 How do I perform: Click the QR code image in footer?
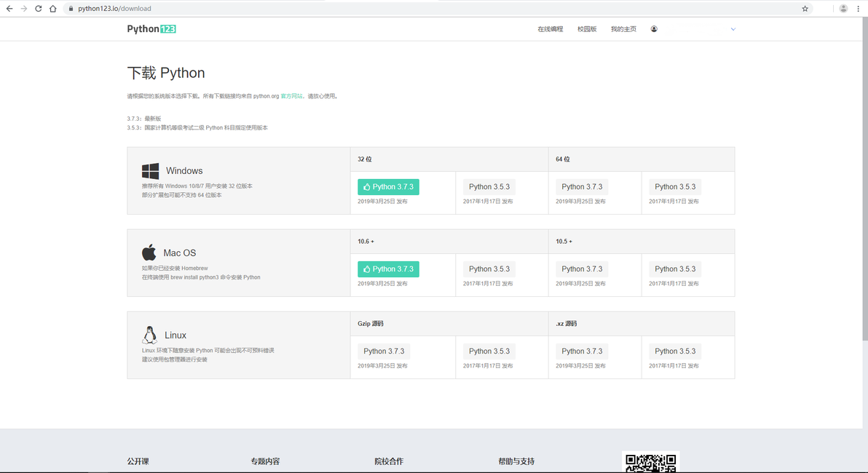[x=650, y=463]
